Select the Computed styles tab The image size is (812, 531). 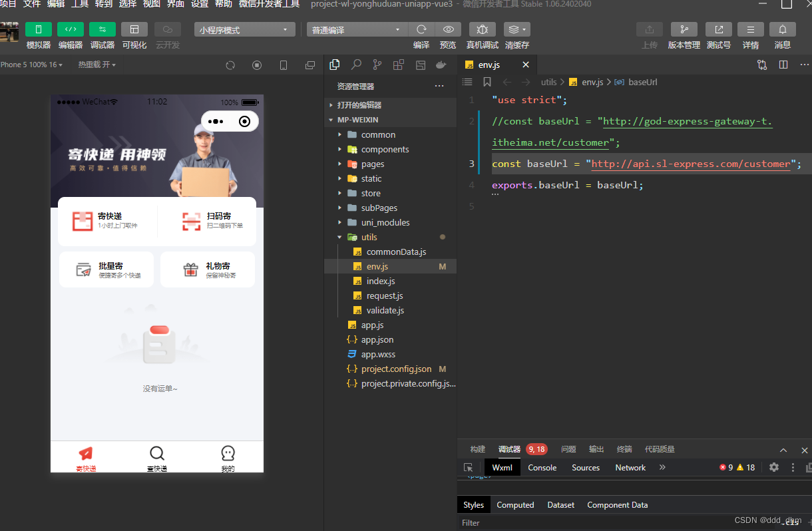point(515,505)
